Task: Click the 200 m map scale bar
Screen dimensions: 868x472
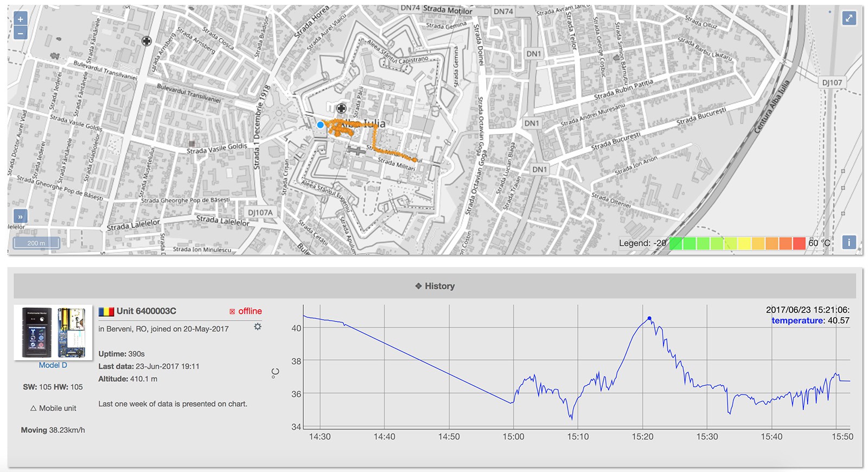Action: (x=36, y=243)
